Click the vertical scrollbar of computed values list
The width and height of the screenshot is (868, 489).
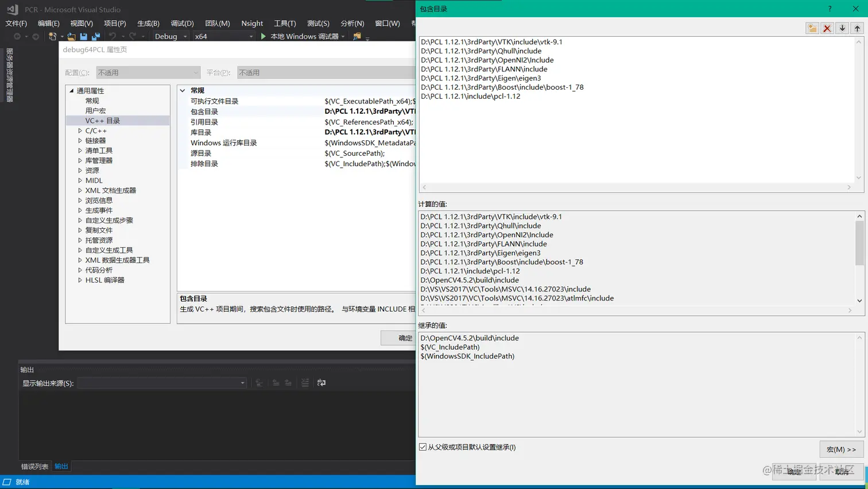click(x=859, y=259)
